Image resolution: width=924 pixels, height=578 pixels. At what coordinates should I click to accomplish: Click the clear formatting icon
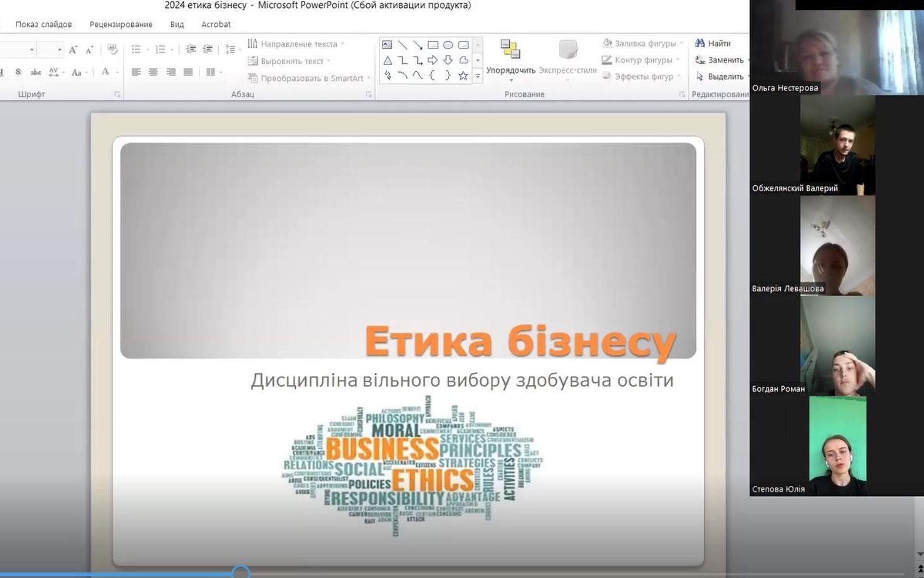point(112,49)
